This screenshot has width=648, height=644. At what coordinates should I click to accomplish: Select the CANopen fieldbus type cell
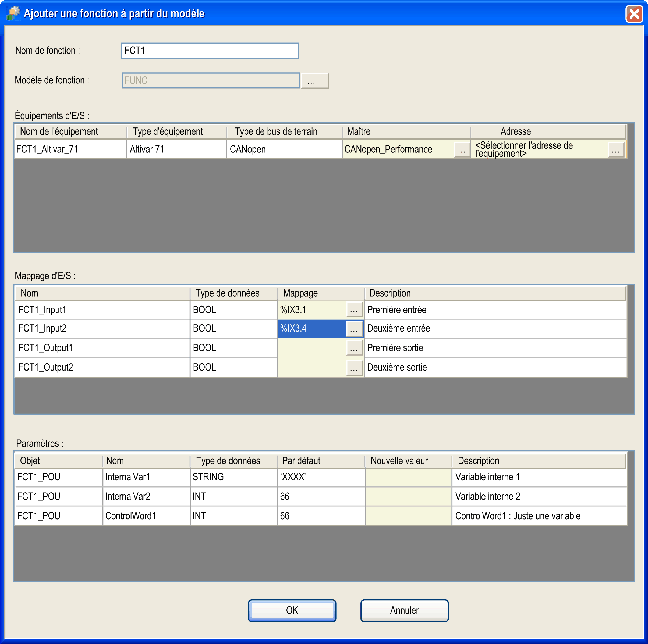284,149
